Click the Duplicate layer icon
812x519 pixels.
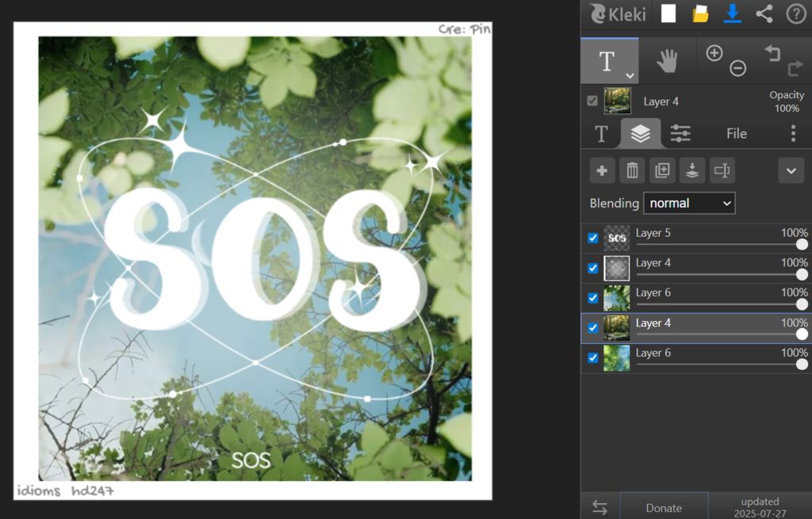[662, 170]
